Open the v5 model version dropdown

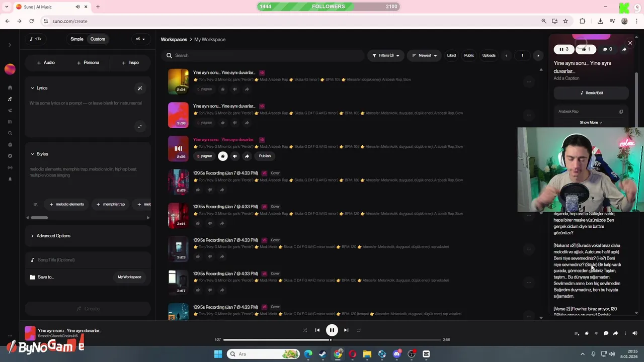tap(140, 39)
